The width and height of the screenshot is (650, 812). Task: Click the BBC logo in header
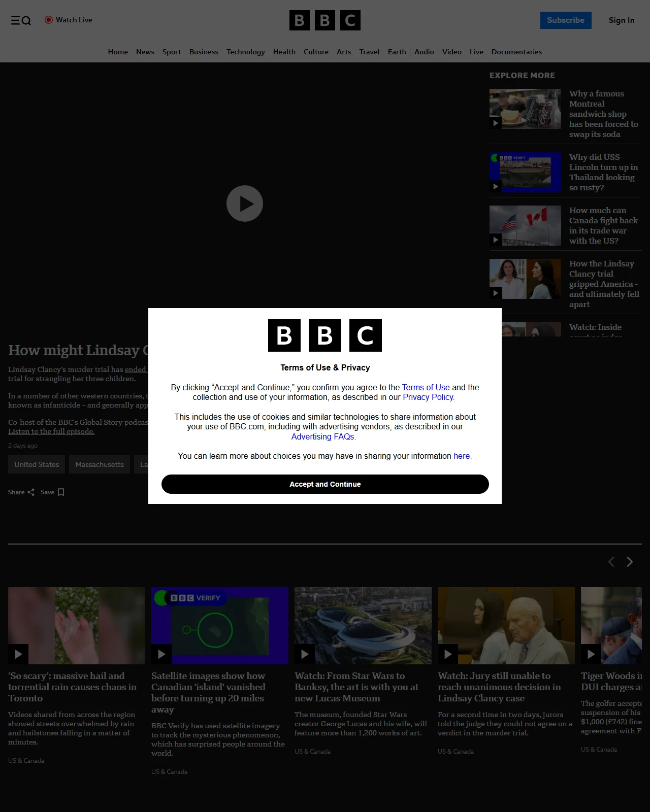325,20
